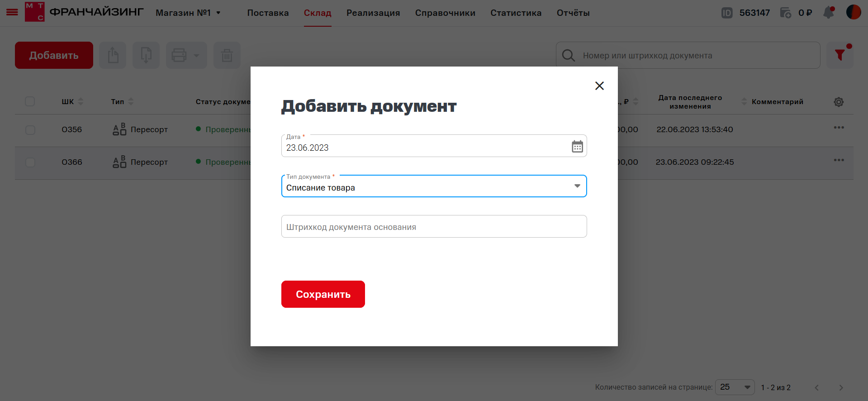Open the Тип документа dropdown
The width and height of the screenshot is (868, 401).
tap(434, 186)
